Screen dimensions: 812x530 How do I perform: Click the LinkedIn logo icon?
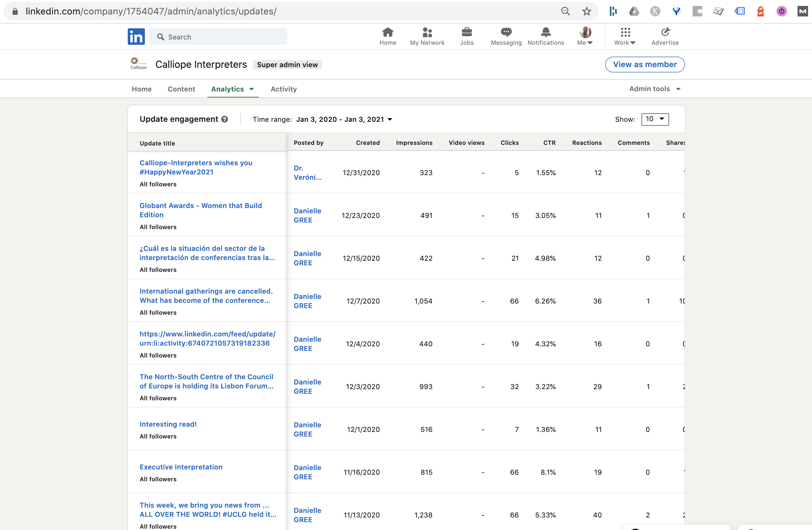136,37
